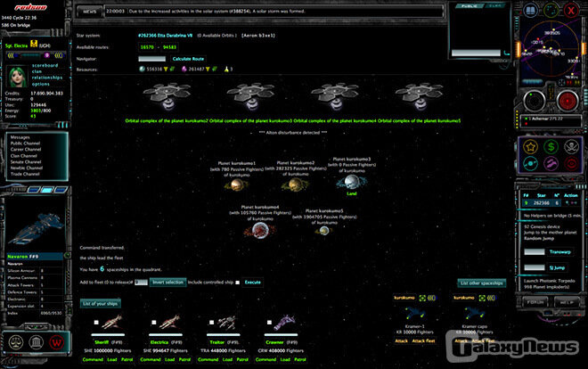Click the FORUM button
588x369 pixels.
pyautogui.click(x=535, y=302)
